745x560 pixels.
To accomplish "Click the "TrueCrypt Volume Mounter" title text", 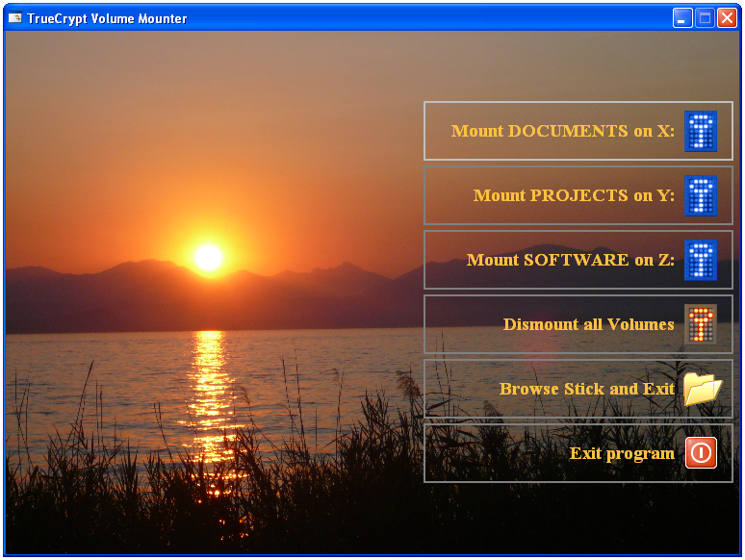I will 107,19.
